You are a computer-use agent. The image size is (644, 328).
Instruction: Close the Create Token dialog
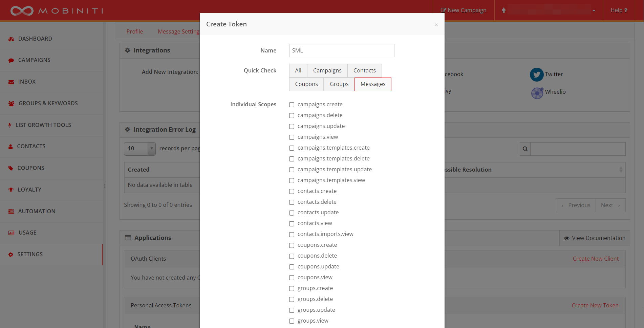coord(436,25)
